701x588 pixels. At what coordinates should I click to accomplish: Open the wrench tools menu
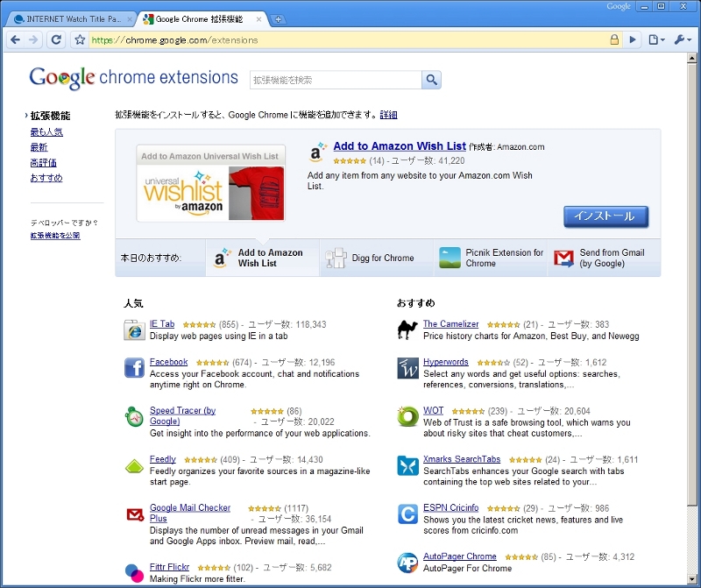(683, 39)
